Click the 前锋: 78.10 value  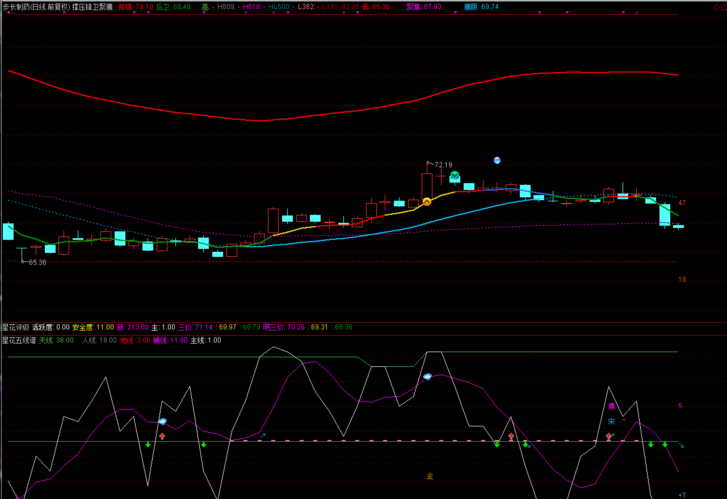[x=136, y=7]
